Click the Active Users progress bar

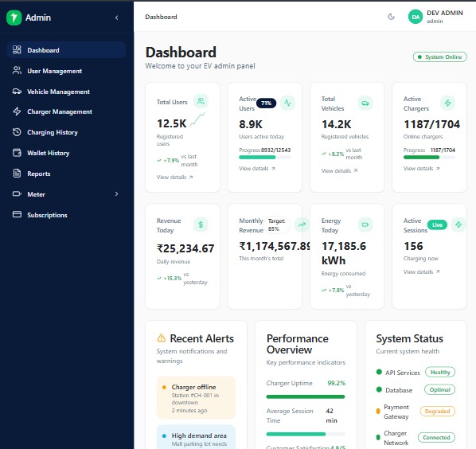(265, 158)
